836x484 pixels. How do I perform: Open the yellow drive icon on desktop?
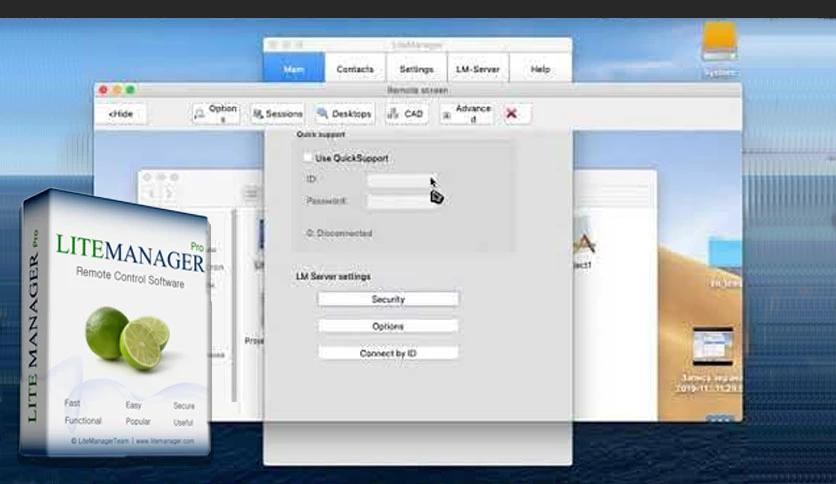pyautogui.click(x=719, y=42)
